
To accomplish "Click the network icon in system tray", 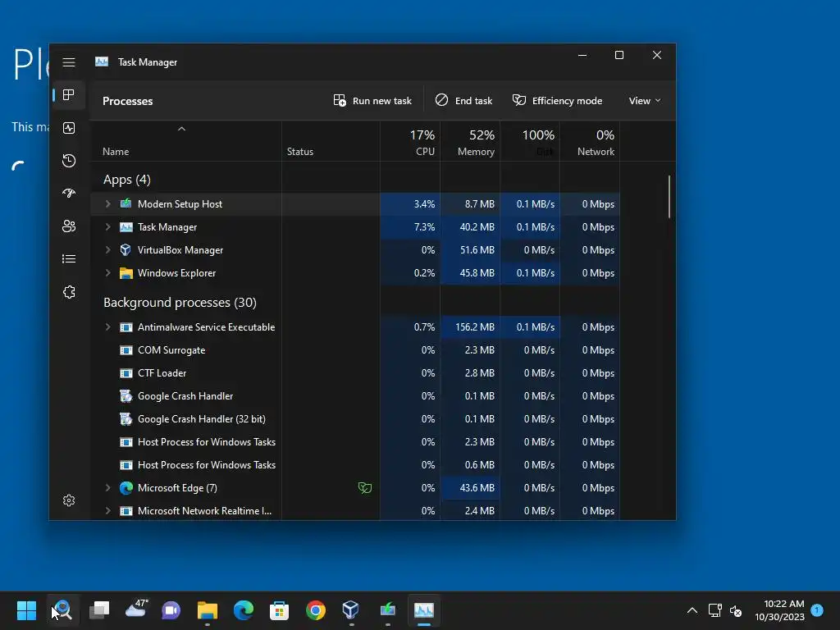I will tap(715, 610).
